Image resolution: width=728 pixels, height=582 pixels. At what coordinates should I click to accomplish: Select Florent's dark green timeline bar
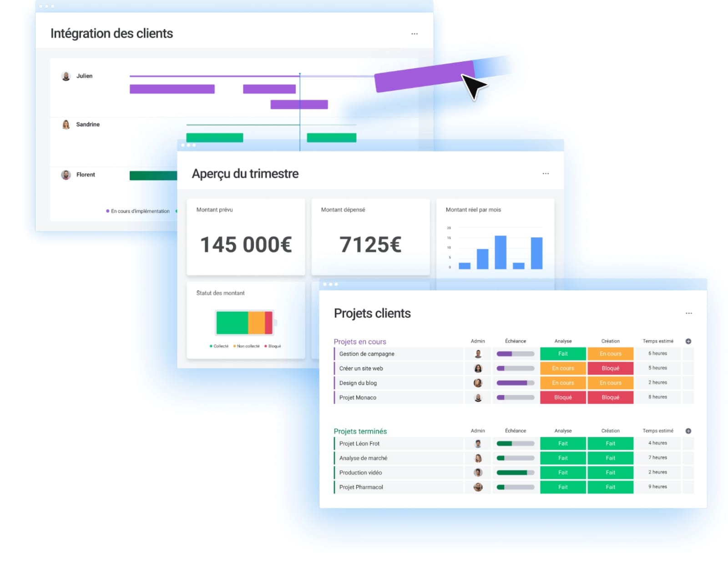click(153, 176)
